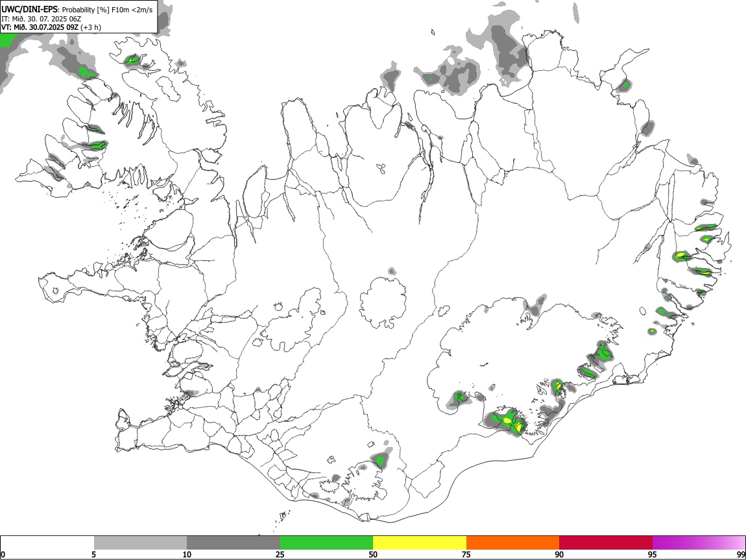
Task: Click the '(+3 h)' forecast offset text
Action: pyautogui.click(x=90, y=27)
